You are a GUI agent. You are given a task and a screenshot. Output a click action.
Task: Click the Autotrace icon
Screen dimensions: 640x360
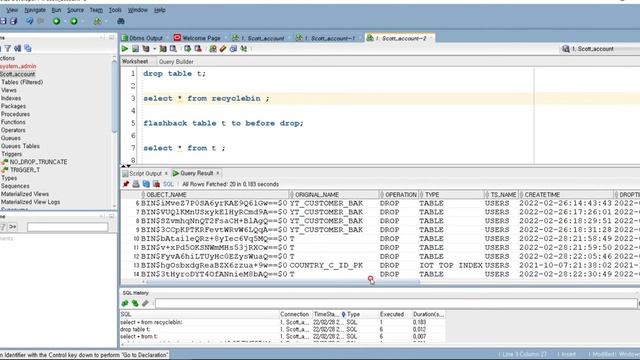(x=163, y=49)
